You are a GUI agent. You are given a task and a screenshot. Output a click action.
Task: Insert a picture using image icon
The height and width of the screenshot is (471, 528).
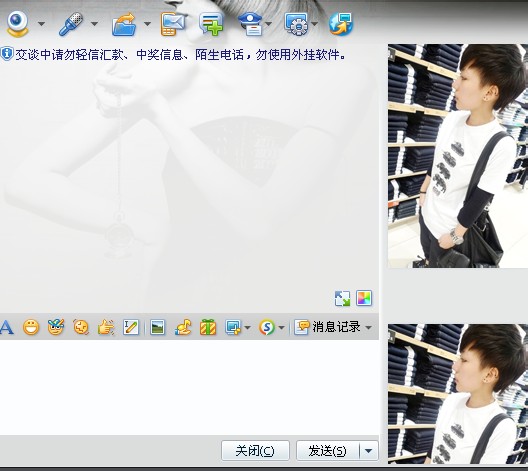point(157,327)
